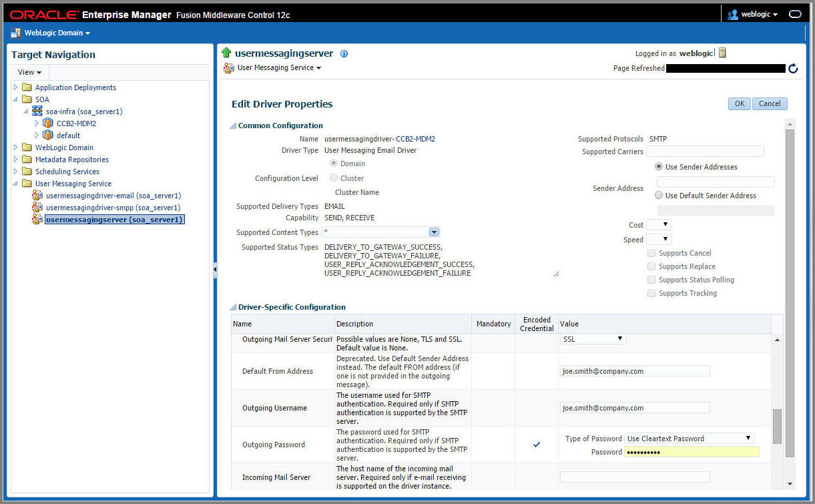Click the soa-infra server icon
This screenshot has width=815, height=504.
37,111
